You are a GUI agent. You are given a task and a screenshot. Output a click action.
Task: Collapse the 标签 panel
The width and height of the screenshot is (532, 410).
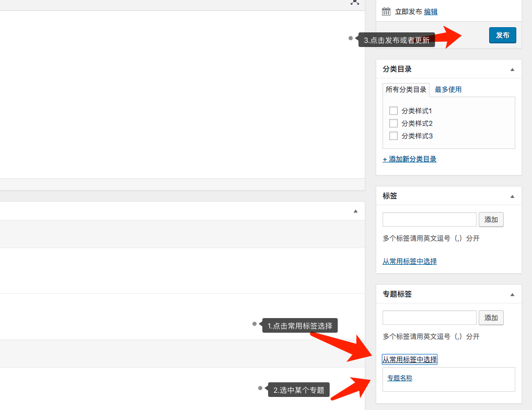coord(512,196)
